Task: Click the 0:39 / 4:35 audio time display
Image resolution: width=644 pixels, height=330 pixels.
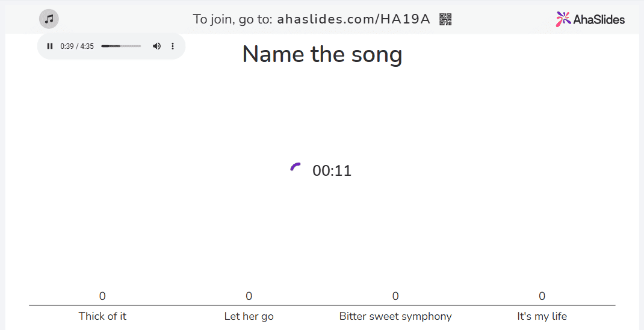Action: 77,46
